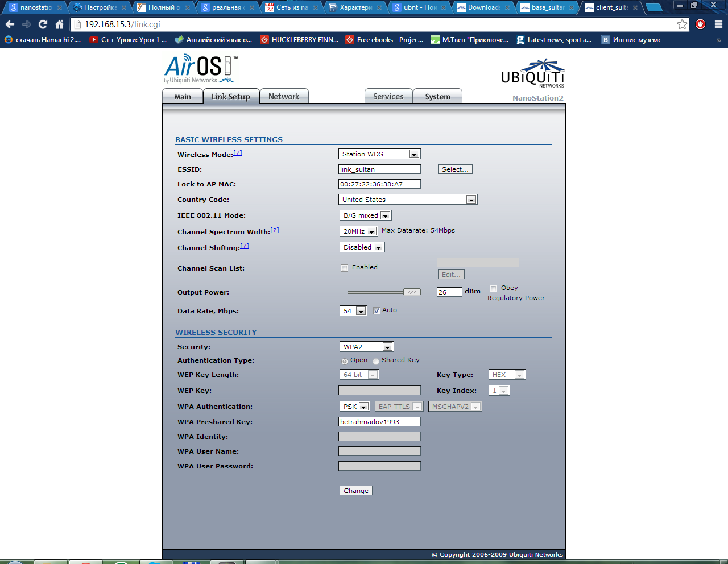Screen dimensions: 728x564
Task: Open the browser home page
Action: click(x=59, y=24)
